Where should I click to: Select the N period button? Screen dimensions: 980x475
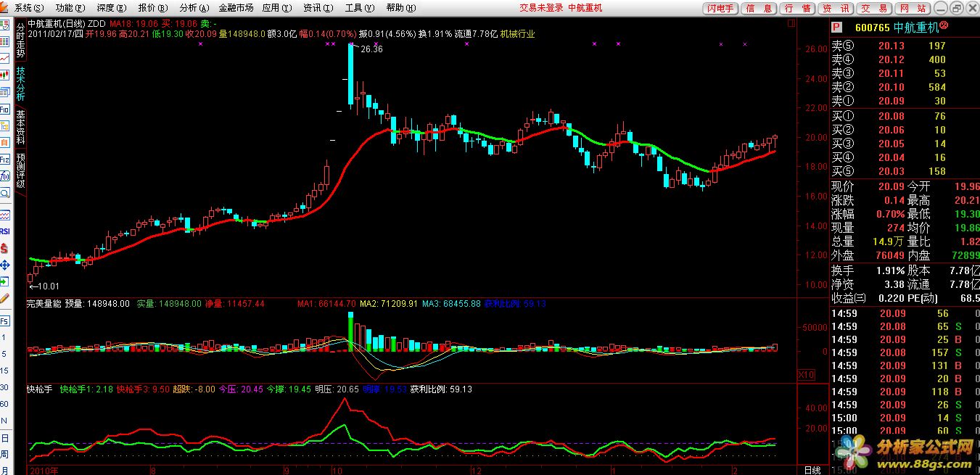pos(4,421)
